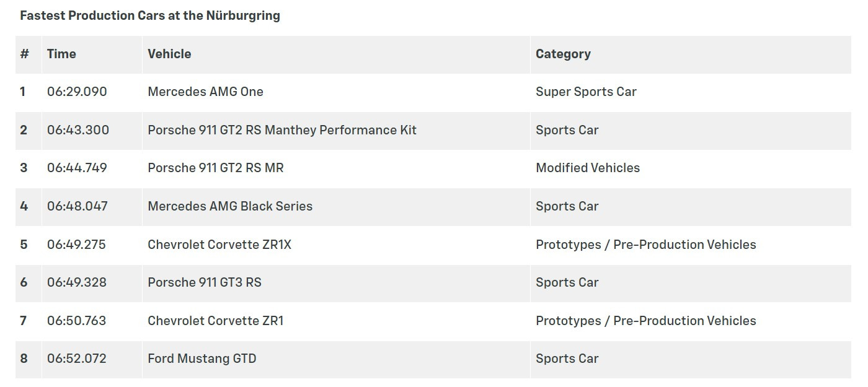Click the Fastest Production Cars table title

(x=150, y=15)
